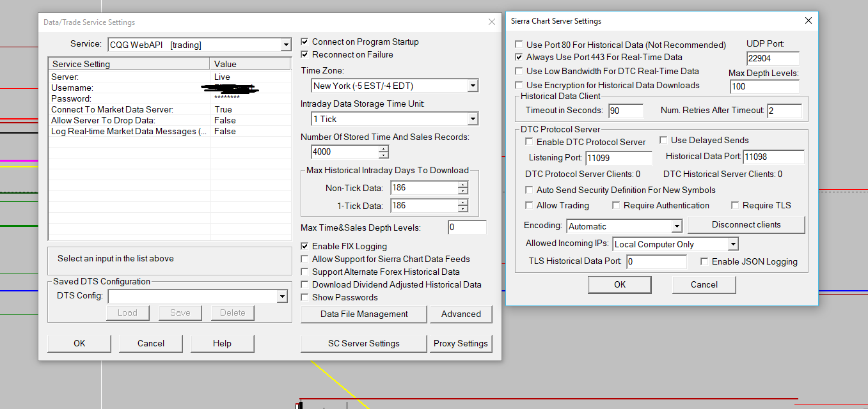Check Enable JSON Logging box
Screen dimensions: 868x409
click(x=704, y=261)
